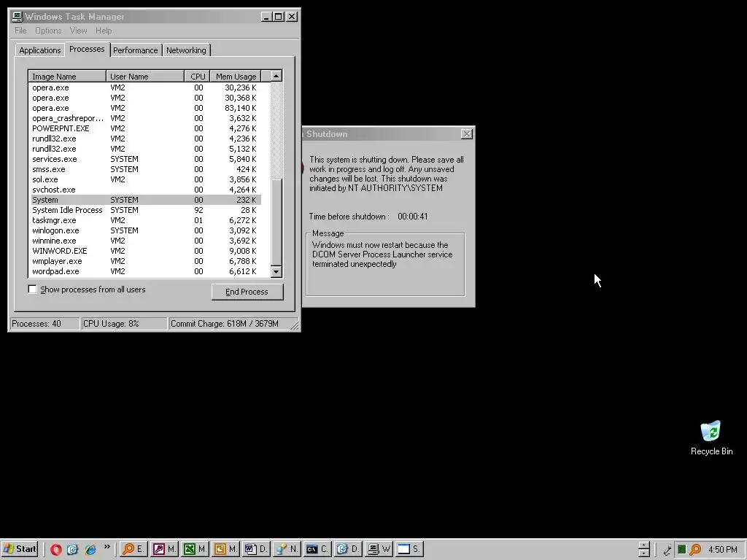Open the File menu in Task Manager
This screenshot has width=747, height=560.
(x=20, y=31)
